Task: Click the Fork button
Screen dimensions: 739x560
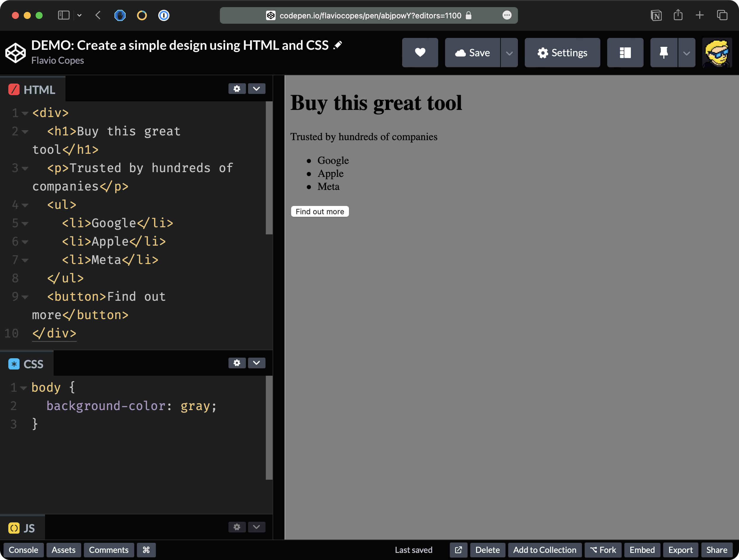Action: pyautogui.click(x=603, y=550)
